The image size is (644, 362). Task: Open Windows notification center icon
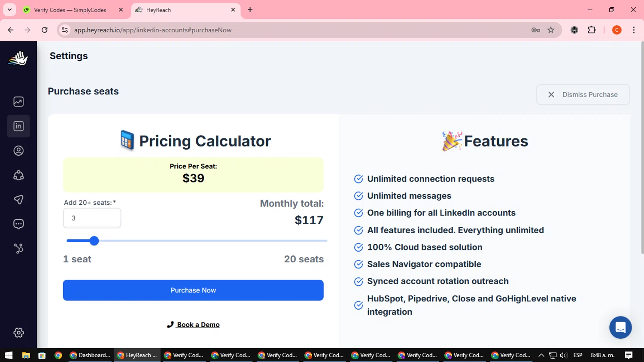[629, 355]
